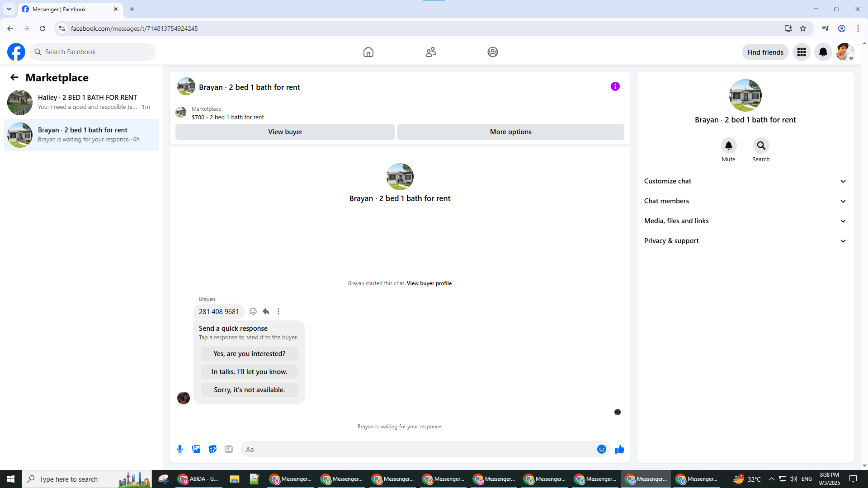Mute the Brayan conversation

729,145
